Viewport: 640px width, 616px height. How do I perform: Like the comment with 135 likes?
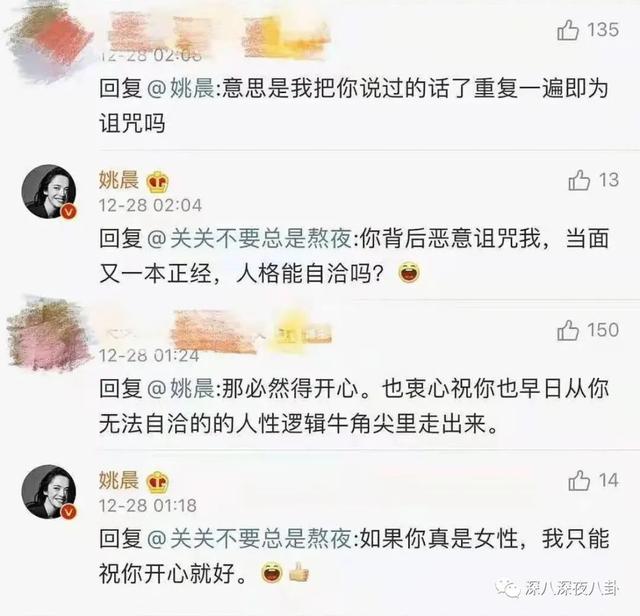(568, 30)
